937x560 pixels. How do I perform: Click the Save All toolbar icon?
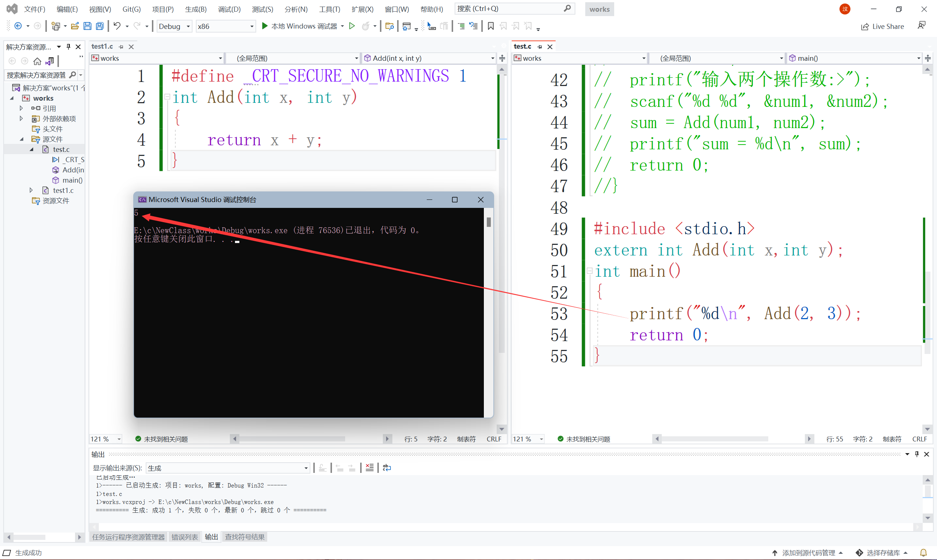100,26
